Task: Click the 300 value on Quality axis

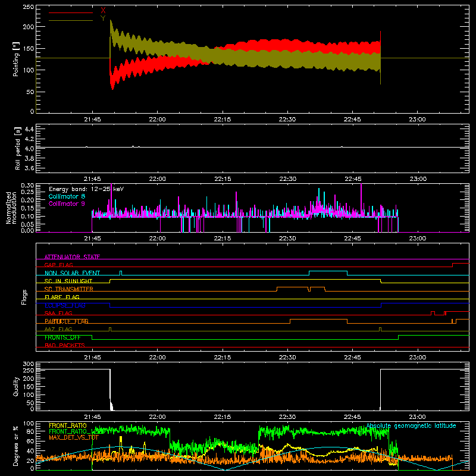Action: click(29, 364)
